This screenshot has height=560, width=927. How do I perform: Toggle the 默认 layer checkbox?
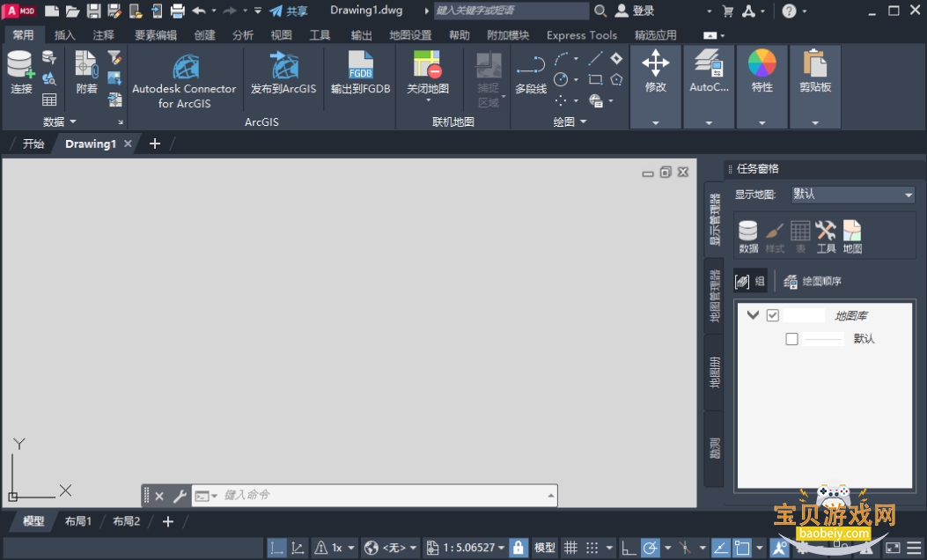[x=791, y=339]
